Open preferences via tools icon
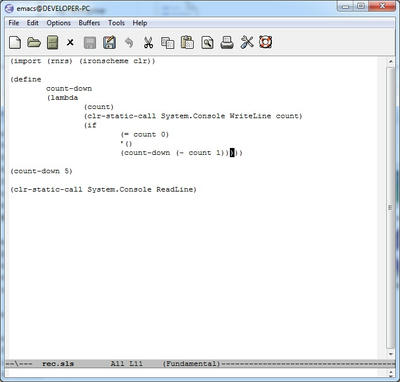The width and height of the screenshot is (400, 382). (247, 42)
